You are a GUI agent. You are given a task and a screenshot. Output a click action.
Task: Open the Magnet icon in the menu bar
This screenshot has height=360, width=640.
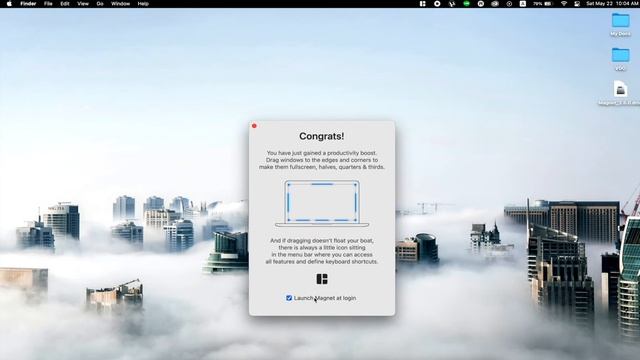tap(423, 4)
